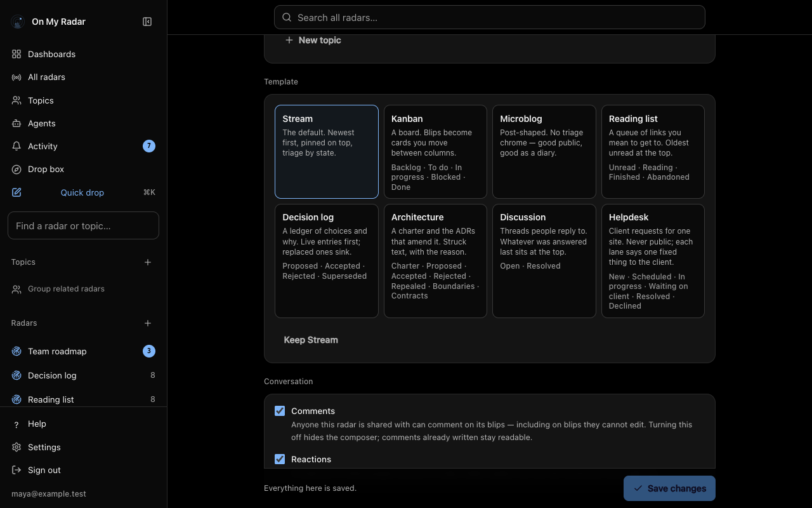
Task: Click the Quick drop pencil icon
Action: tap(16, 192)
